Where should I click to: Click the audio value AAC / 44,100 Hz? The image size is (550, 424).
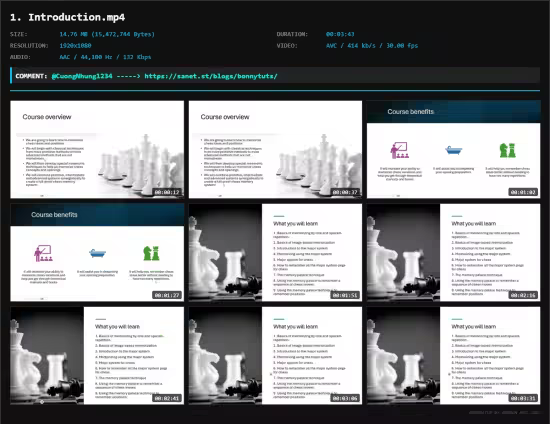coord(105,57)
